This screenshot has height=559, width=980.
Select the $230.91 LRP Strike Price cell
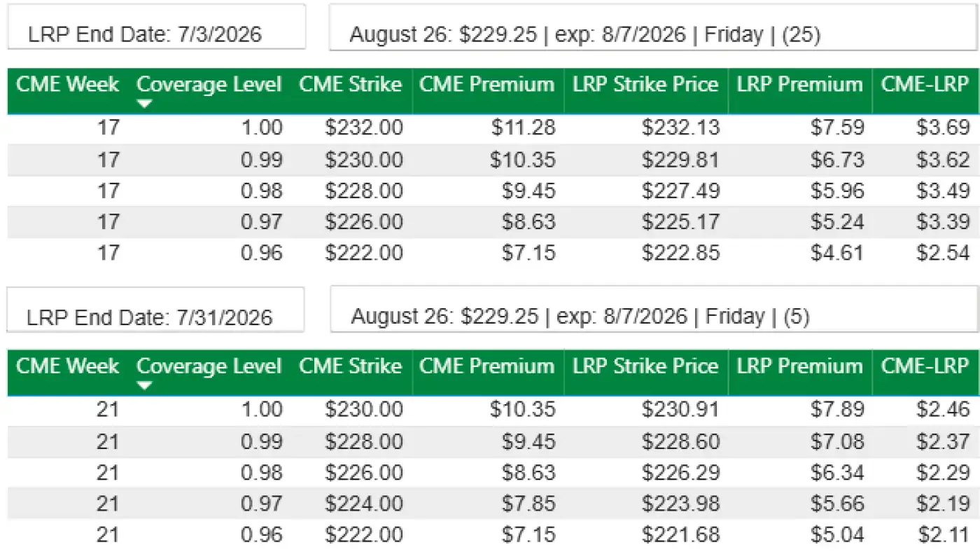coord(680,410)
